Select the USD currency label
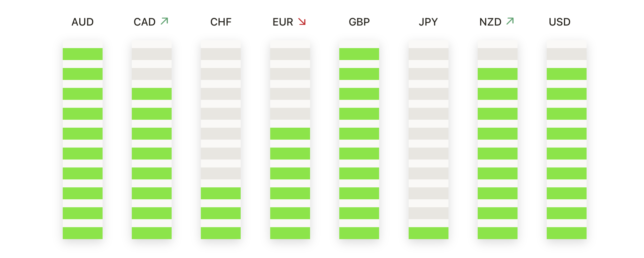 560,22
